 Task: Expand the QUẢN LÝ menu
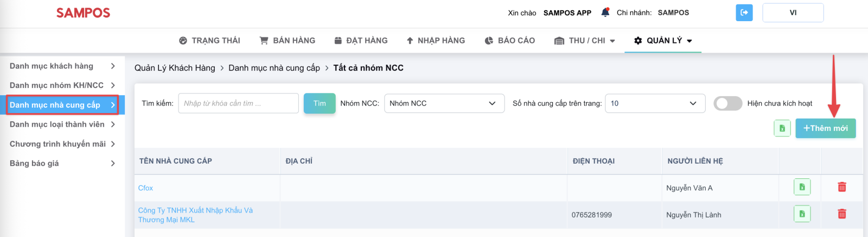click(663, 41)
